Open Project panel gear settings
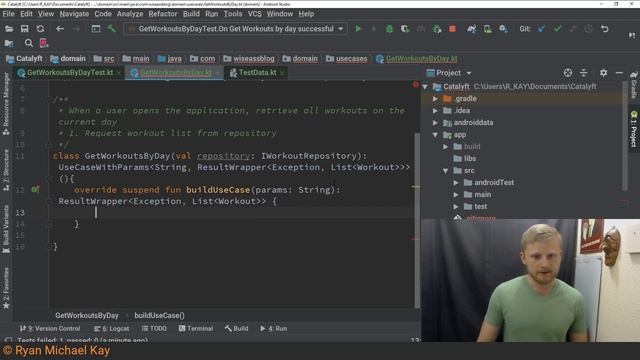This screenshot has height=360, width=640. (603, 73)
